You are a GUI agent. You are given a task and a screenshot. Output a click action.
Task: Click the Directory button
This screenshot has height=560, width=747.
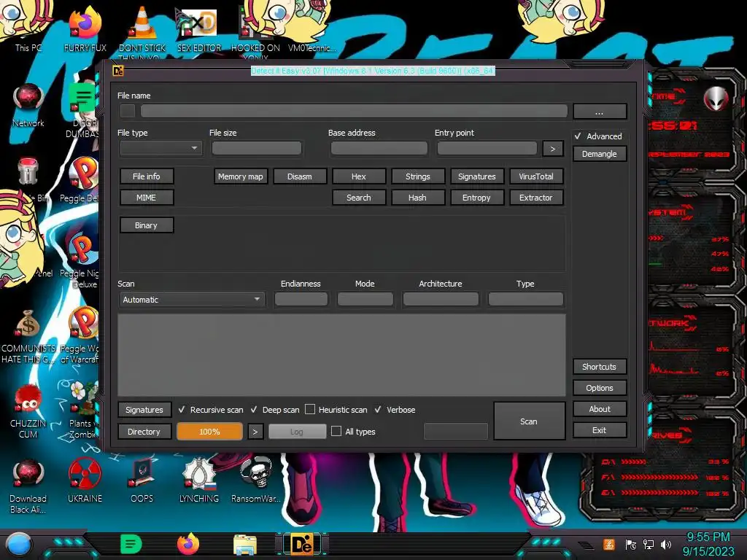click(144, 432)
